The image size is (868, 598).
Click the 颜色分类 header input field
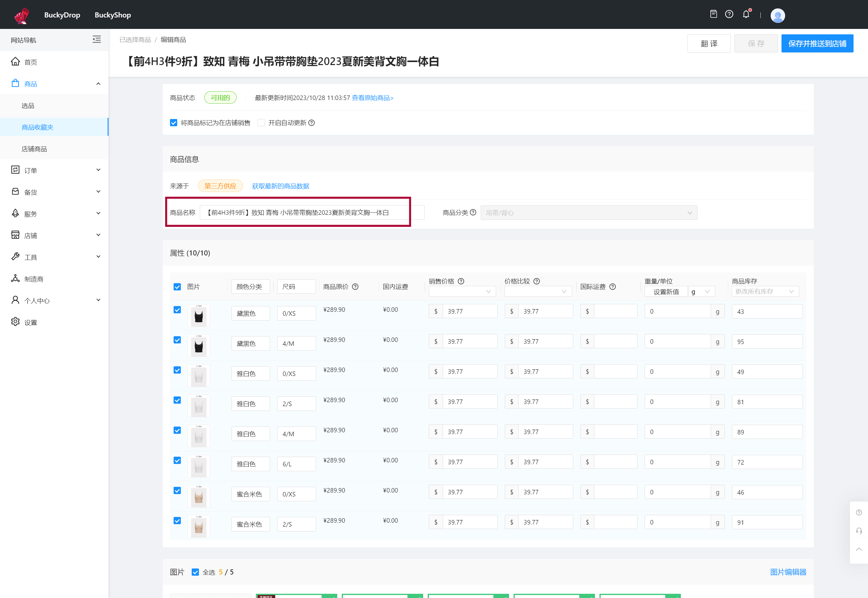pyautogui.click(x=250, y=286)
